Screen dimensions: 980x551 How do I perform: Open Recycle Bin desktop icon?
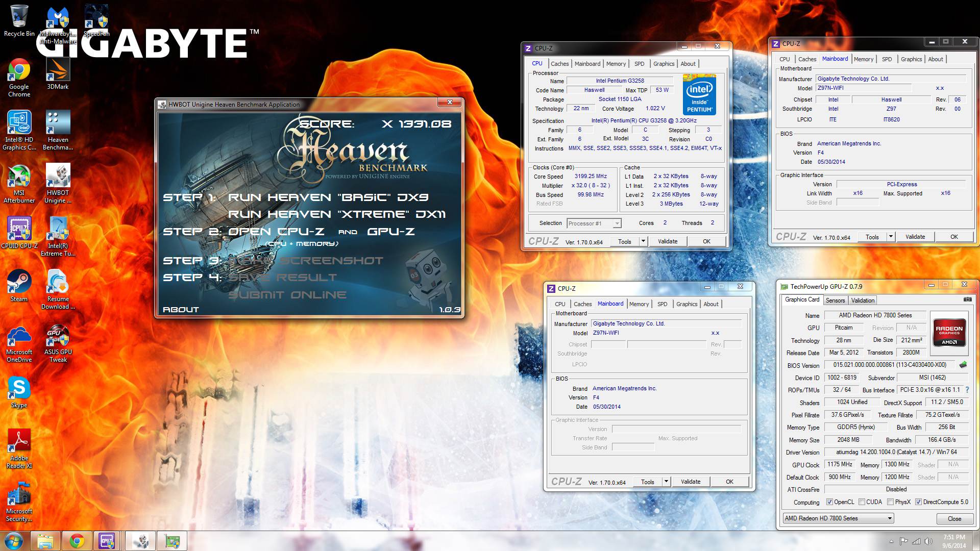19,20
